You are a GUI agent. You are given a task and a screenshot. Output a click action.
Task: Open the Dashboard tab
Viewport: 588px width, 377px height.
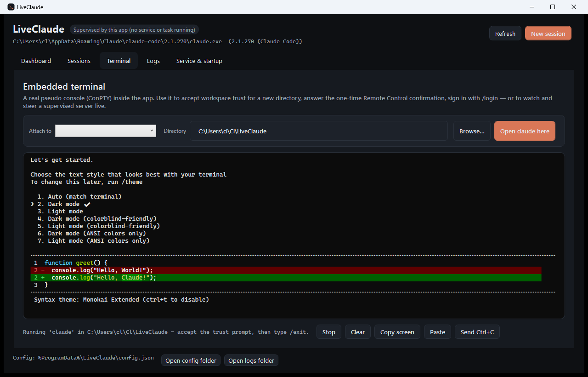pos(36,61)
